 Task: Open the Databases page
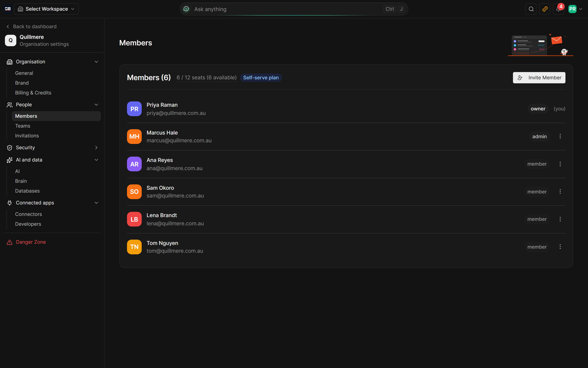(x=56, y=191)
